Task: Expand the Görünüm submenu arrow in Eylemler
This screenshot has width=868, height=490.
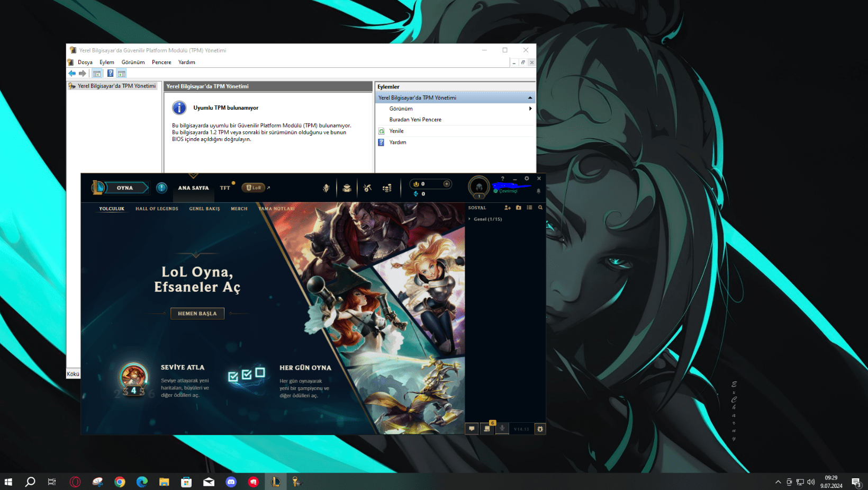Action: [530, 109]
